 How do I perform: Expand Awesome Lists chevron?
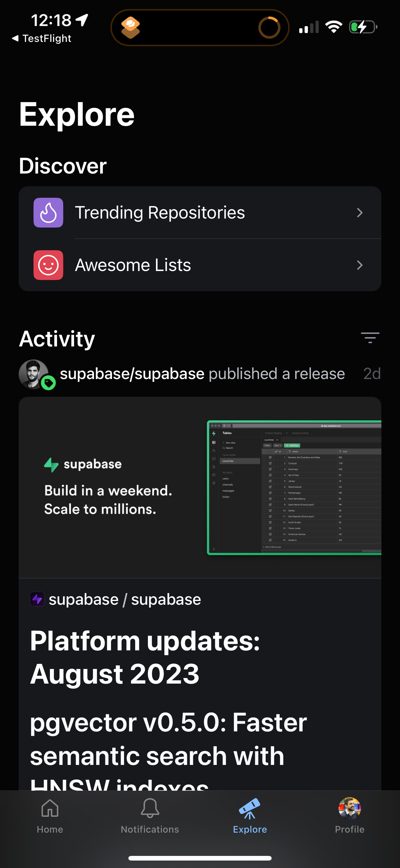[360, 265]
